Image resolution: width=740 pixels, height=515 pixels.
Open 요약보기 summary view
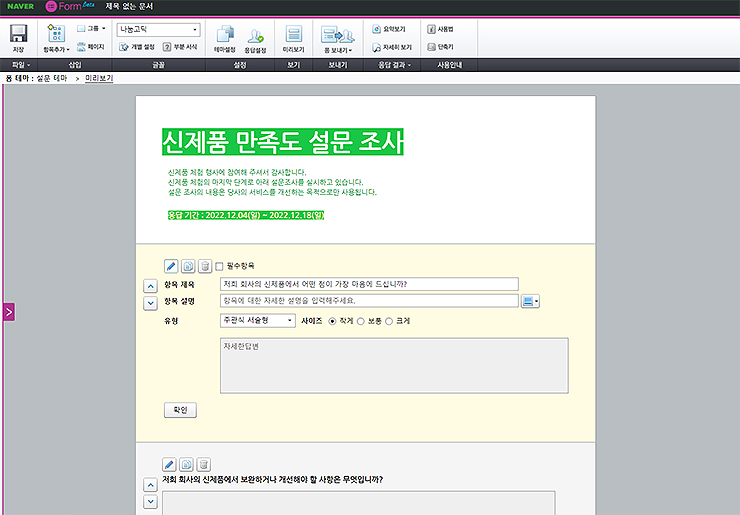click(389, 29)
